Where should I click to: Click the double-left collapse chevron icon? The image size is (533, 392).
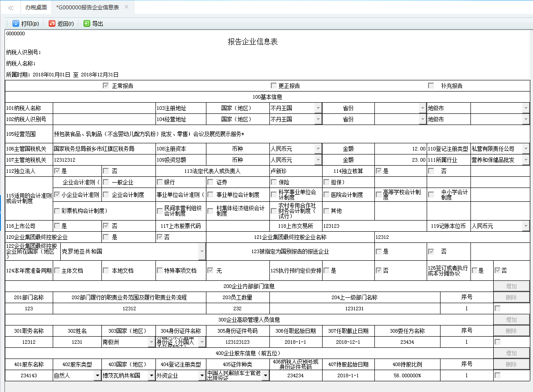pos(10,7)
